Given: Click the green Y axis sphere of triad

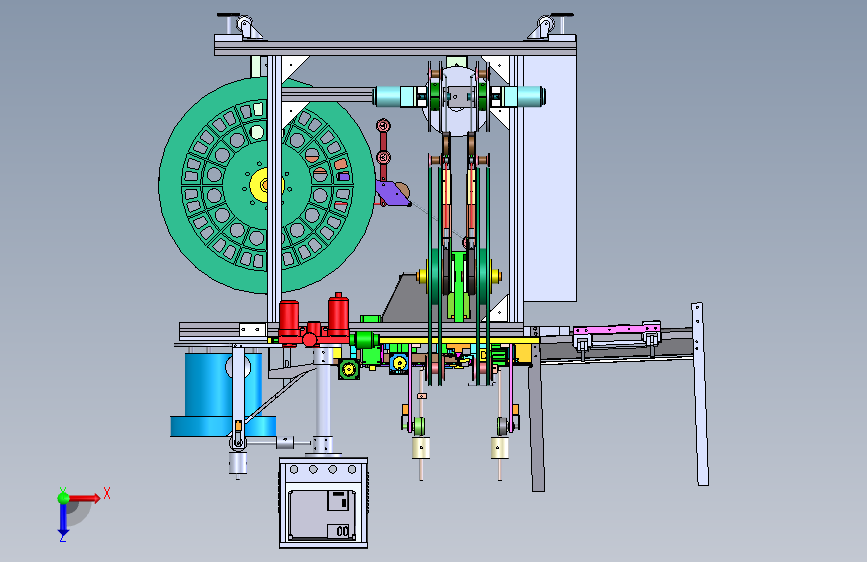Looking at the screenshot, I should 64,498.
